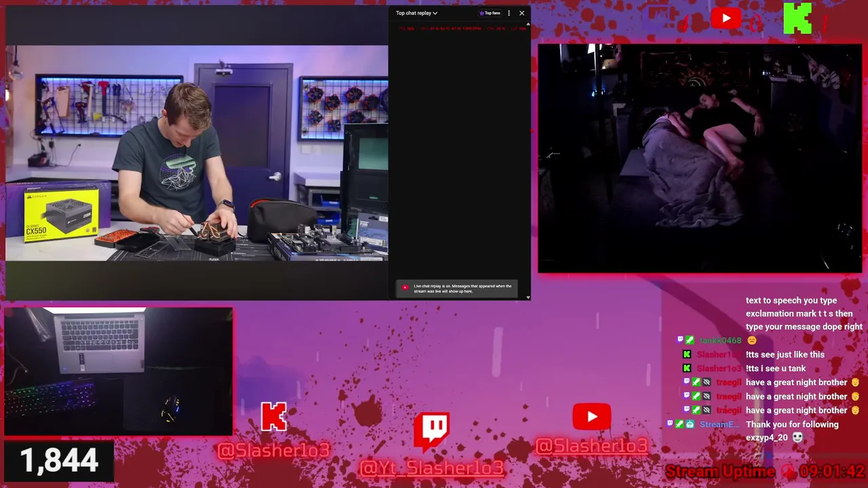The image size is (868, 488).
Task: Click the keyboard and laptop camera feed
Action: [x=119, y=371]
